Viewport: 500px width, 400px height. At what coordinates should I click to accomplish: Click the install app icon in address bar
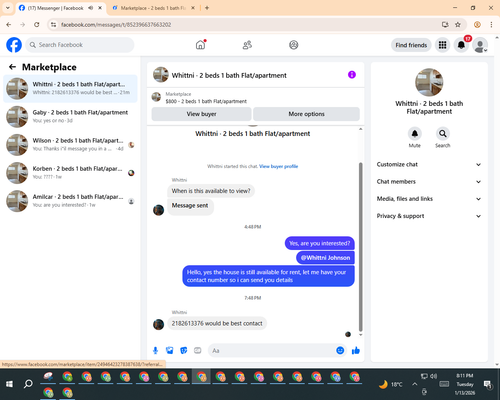[445, 24]
